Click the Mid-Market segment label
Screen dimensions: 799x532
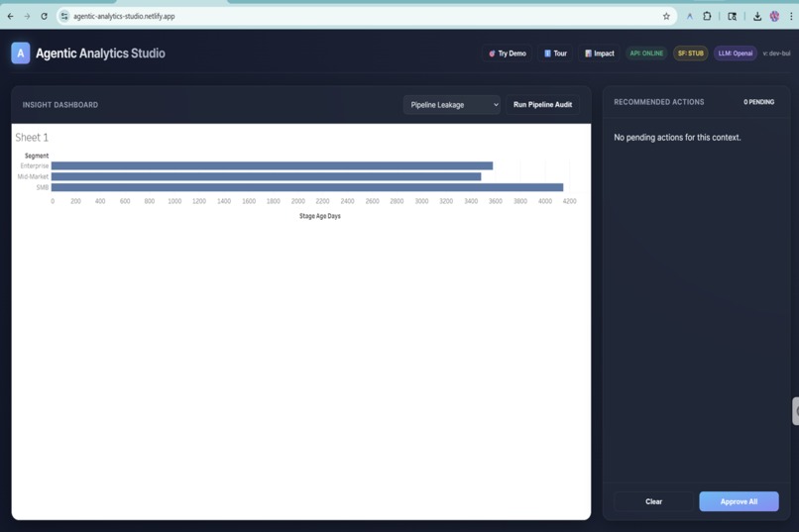point(33,176)
